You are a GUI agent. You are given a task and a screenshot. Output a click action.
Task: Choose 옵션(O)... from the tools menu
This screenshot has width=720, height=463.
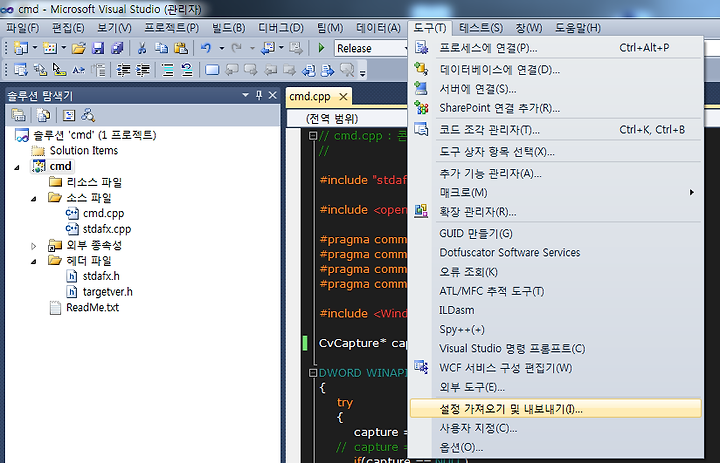click(556, 447)
